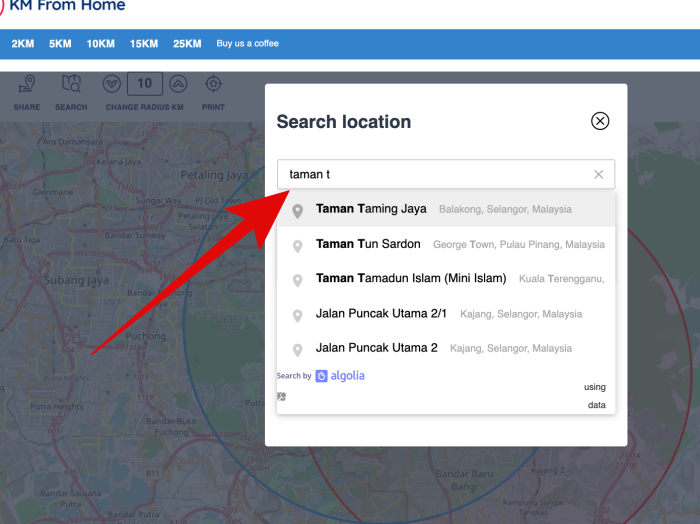Switch to the 5KM tab
Image resolution: width=700 pixels, height=524 pixels.
coord(60,44)
